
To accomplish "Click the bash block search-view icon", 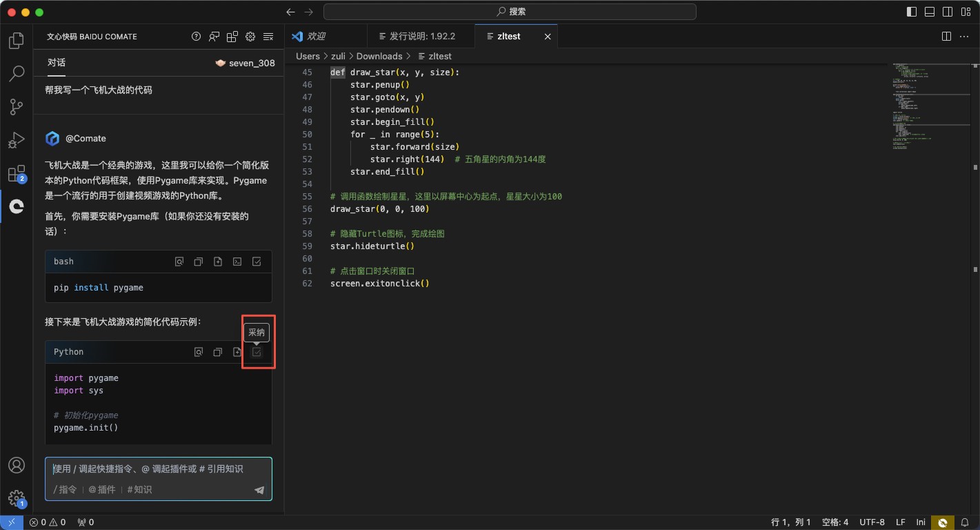I will pyautogui.click(x=179, y=262).
